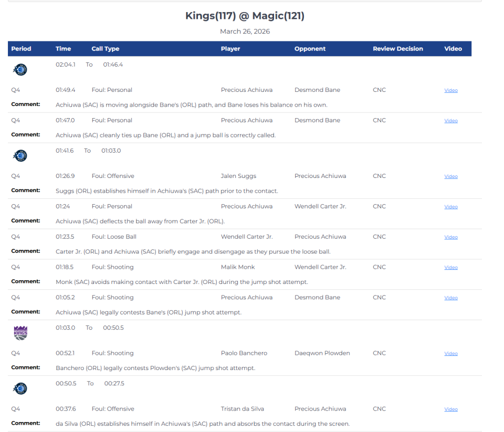Watch video of Jalen Suggs offensive foul call
Viewport: 504px width, 432px height.
coord(451,176)
